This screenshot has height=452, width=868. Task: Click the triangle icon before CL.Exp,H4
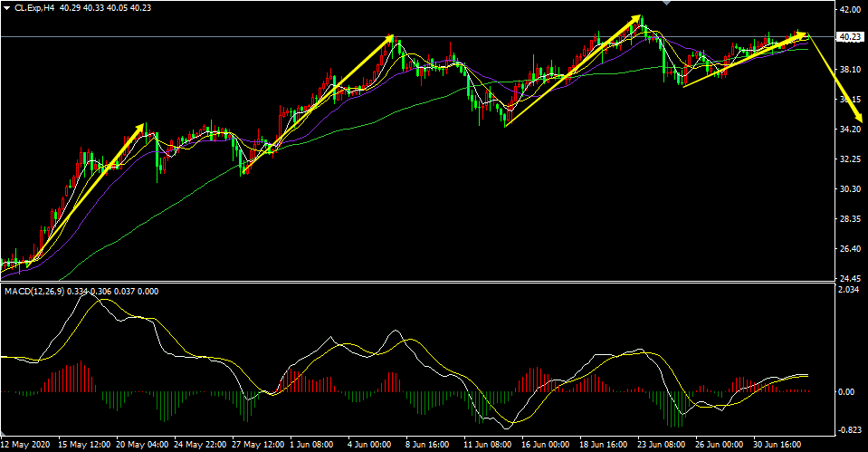tap(6, 8)
